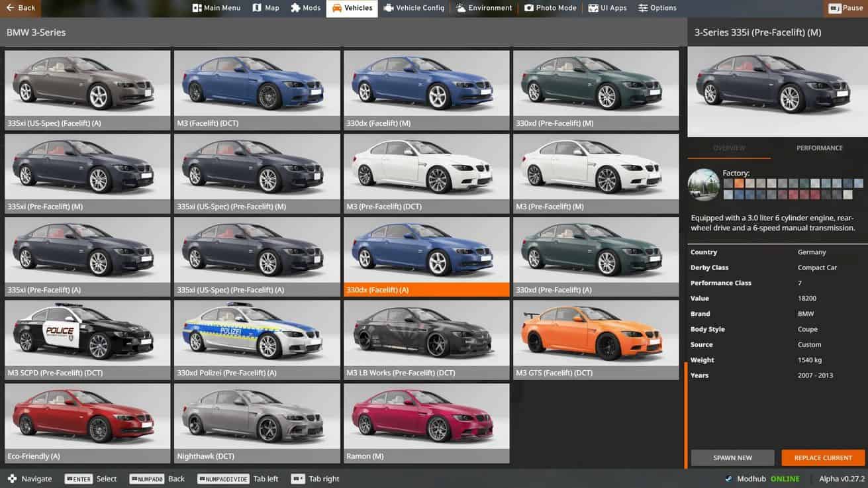Click the Vehicle Config engine icon
Image resolution: width=868 pixels, height=488 pixels.
389,8
